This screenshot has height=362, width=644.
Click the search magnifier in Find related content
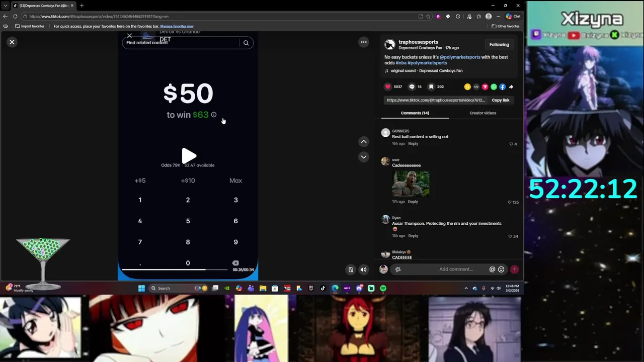[x=246, y=43]
